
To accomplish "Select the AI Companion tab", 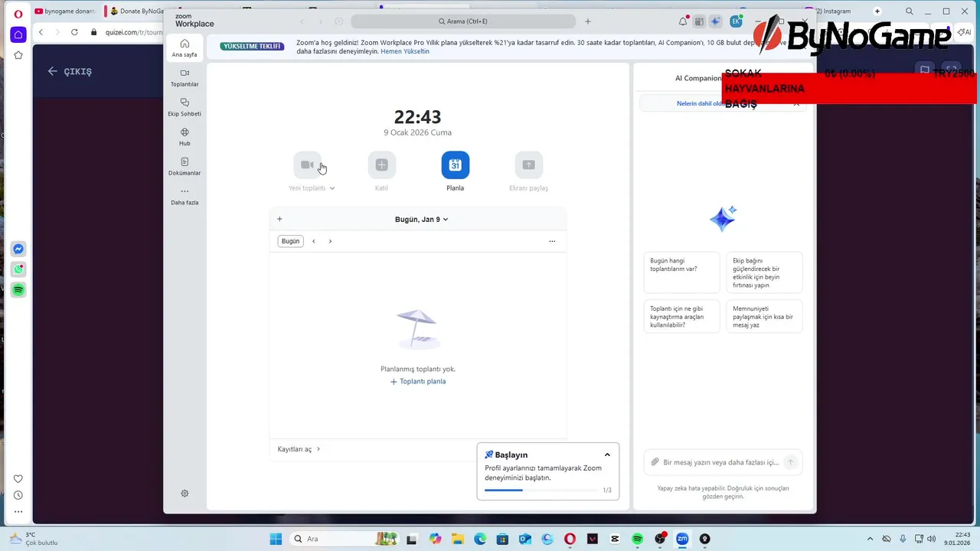I will [698, 78].
